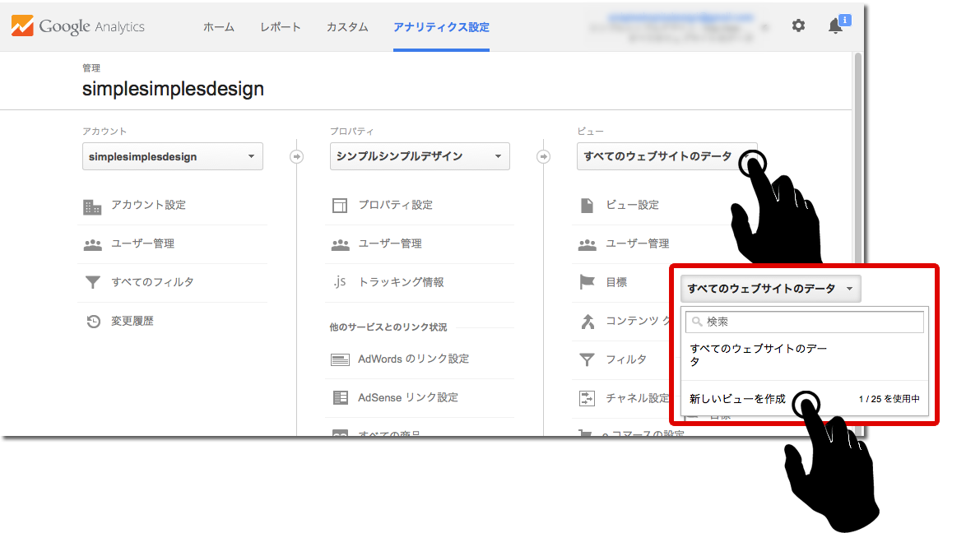The image size is (980, 533).
Task: Expand the シンプルシンプルデザイン property dropdown
Action: 420,156
